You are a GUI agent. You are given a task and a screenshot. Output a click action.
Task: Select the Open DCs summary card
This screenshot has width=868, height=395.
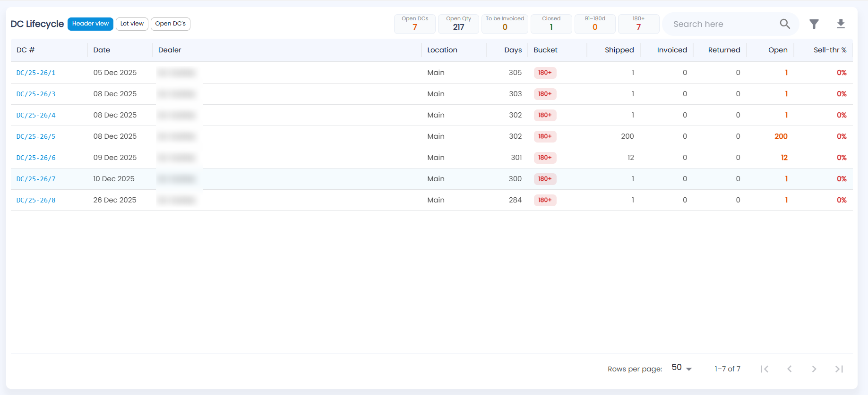point(415,24)
